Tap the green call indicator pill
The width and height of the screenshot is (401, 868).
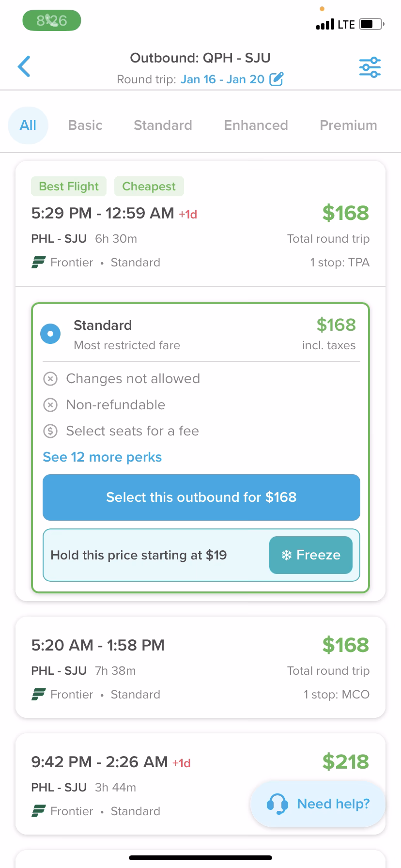point(52,21)
